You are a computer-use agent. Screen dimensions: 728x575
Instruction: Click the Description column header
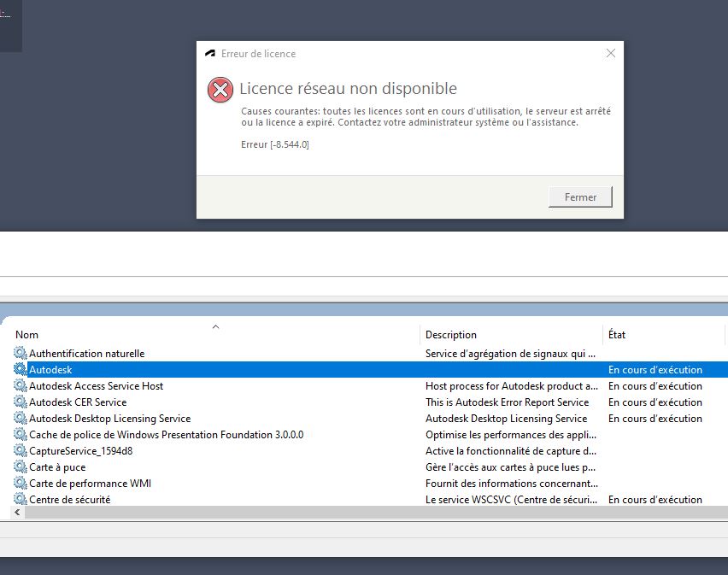(451, 335)
